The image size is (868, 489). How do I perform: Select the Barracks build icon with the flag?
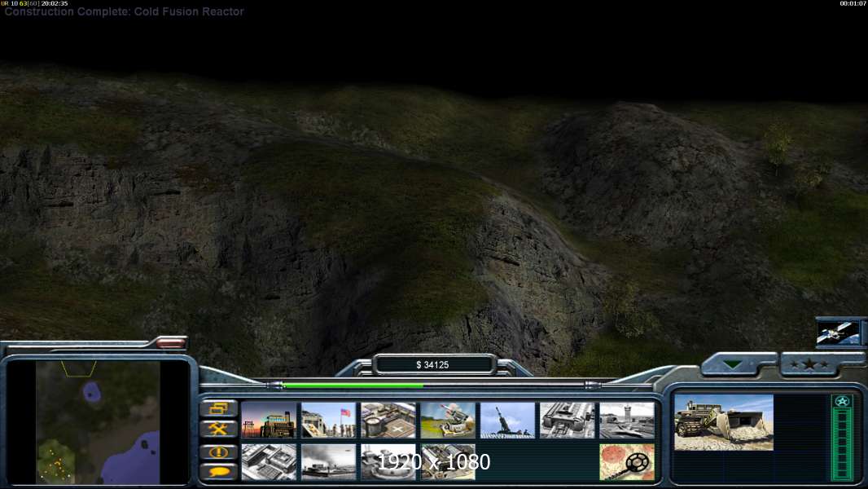click(x=329, y=421)
